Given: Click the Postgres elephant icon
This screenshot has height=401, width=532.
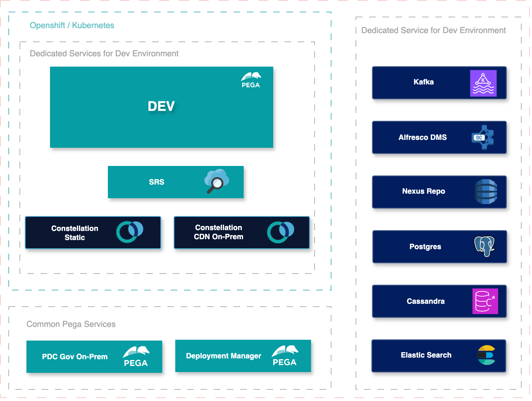Looking at the screenshot, I should (484, 246).
